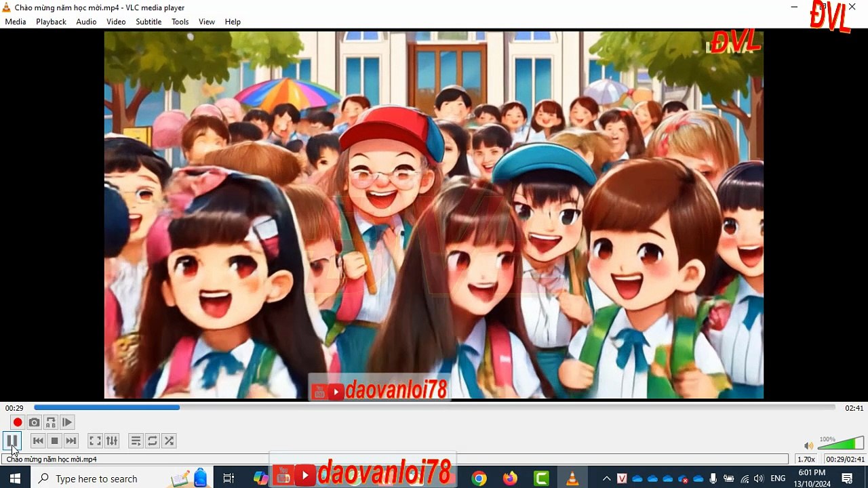Toggle the A-B loop button
868x488 pixels.
point(51,422)
